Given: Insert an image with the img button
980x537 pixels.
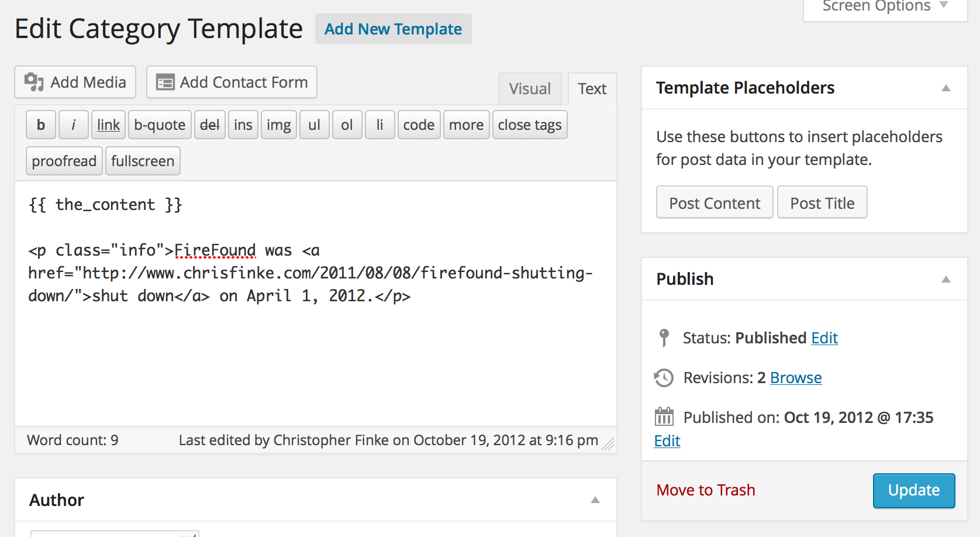Looking at the screenshot, I should tap(279, 125).
